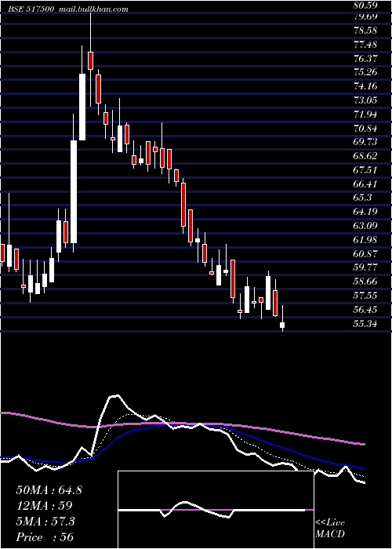Click the 57.55 price axis label

(x=365, y=295)
